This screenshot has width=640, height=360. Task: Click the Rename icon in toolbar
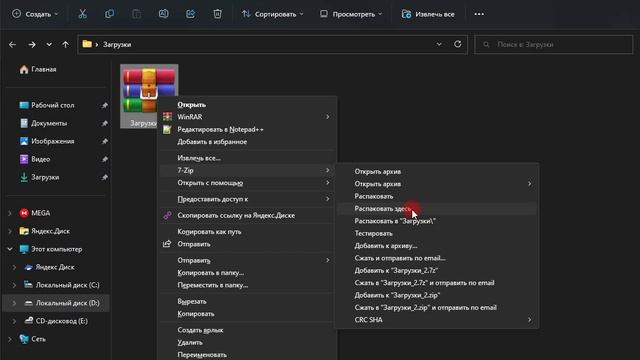163,14
